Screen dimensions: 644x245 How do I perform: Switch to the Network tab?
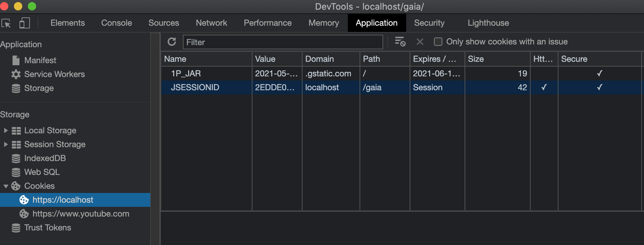(x=211, y=23)
